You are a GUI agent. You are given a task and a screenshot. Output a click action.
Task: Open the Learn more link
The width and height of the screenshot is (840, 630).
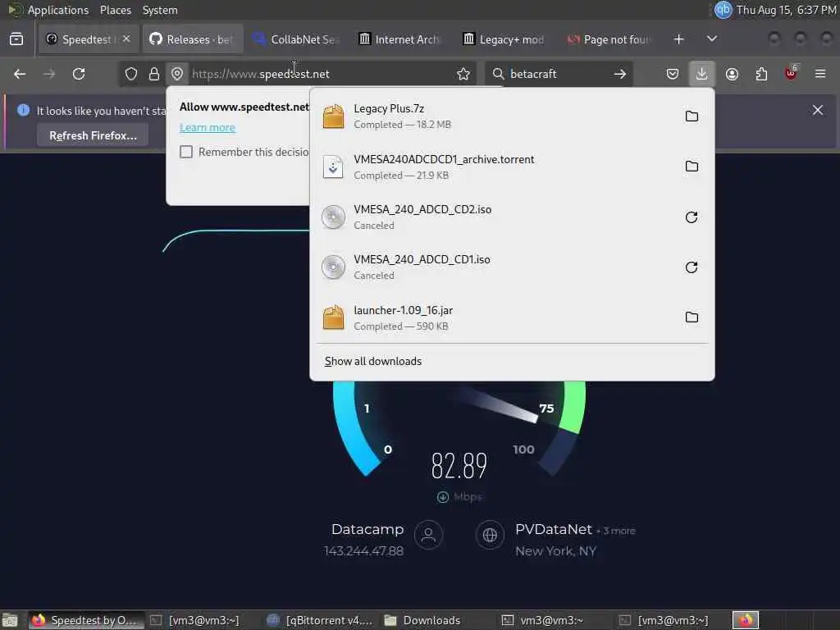coord(208,127)
